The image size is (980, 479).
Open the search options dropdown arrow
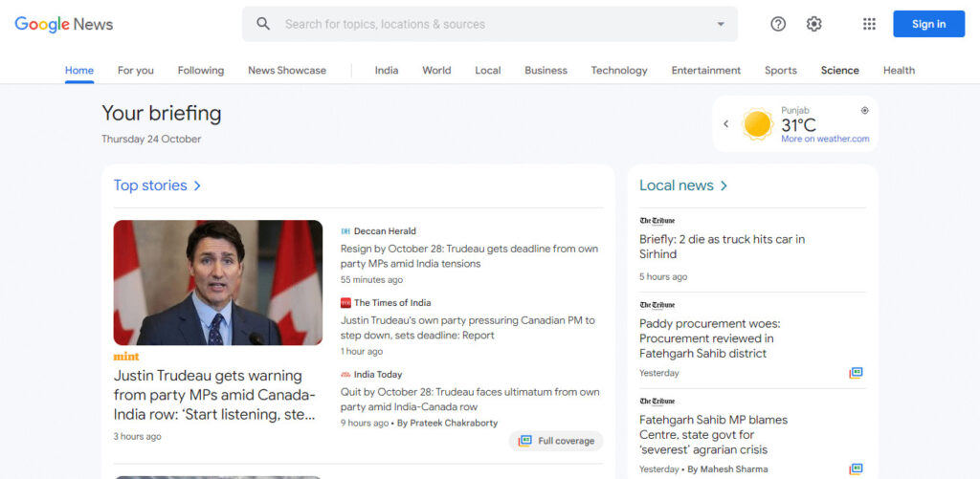[x=721, y=24]
